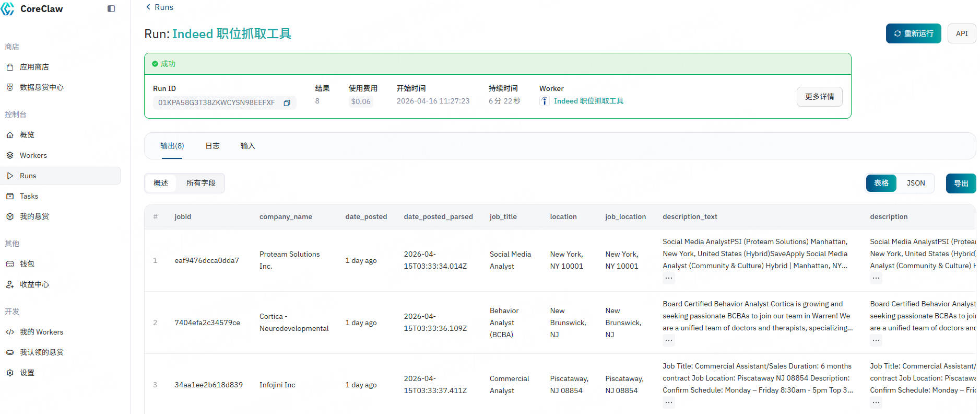Open 应用商店 in the sidebar
The height and width of the screenshot is (414, 980).
click(34, 67)
